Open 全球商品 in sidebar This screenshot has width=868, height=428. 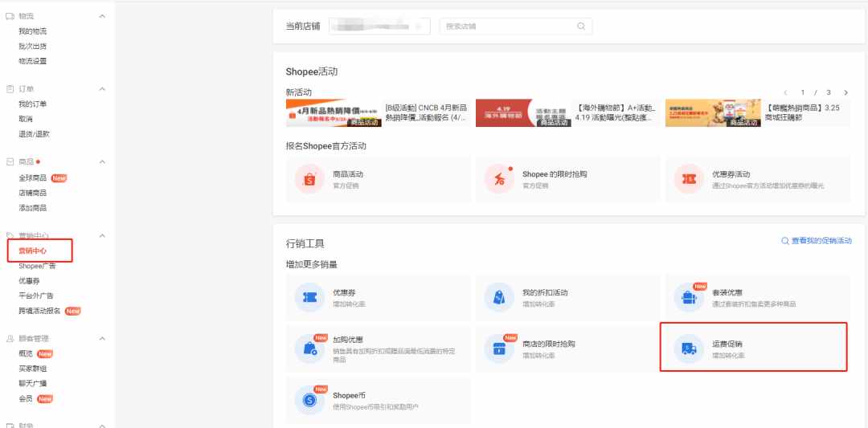33,178
